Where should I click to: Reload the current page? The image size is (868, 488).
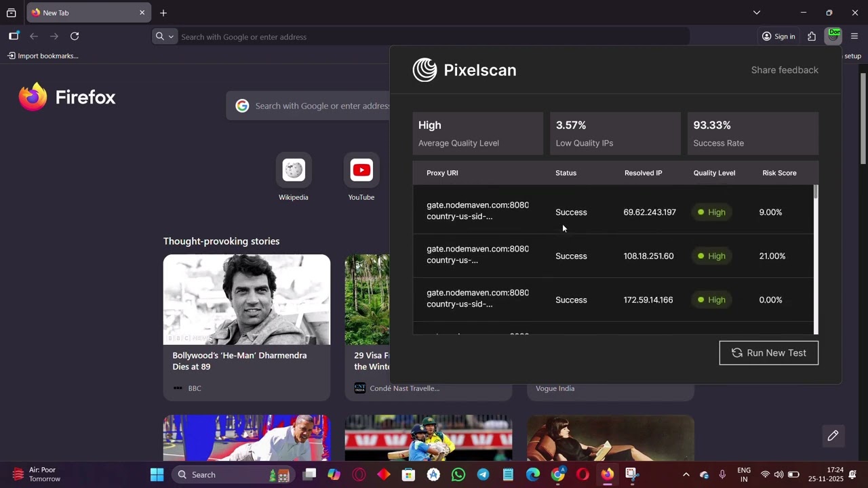[75, 36]
